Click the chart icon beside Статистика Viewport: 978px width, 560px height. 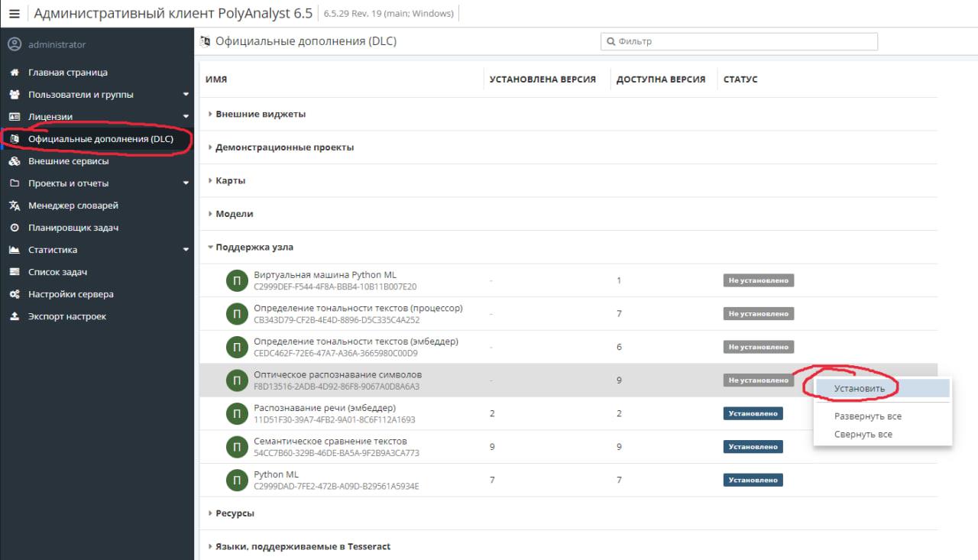tap(14, 250)
